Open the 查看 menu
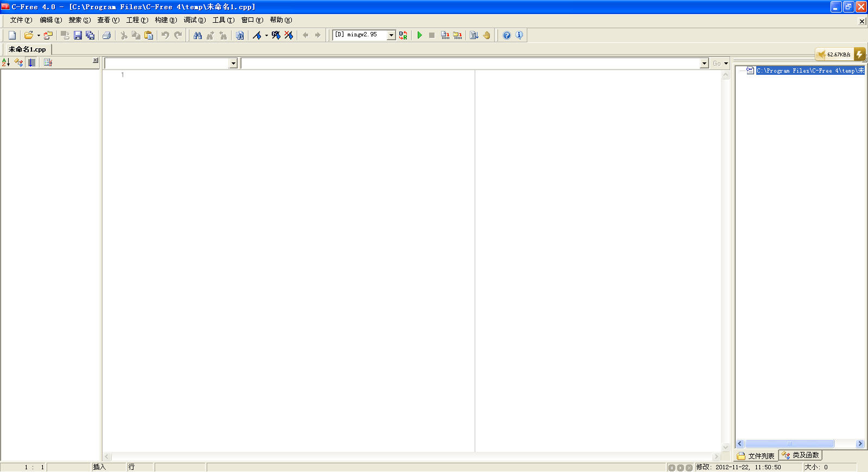Viewport: 868px width, 472px height. click(x=108, y=20)
